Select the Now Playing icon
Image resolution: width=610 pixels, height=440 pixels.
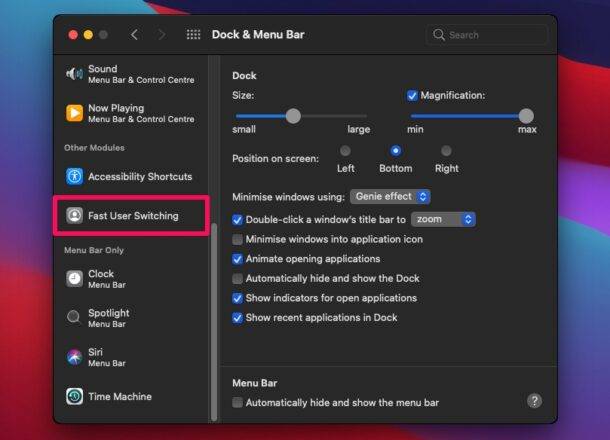[74, 113]
